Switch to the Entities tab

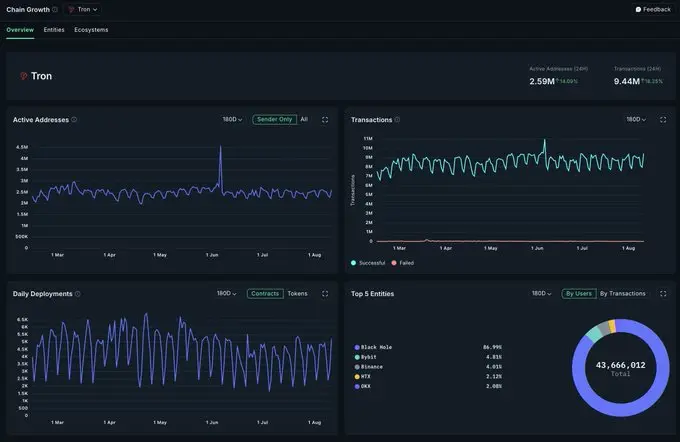pyautogui.click(x=54, y=30)
